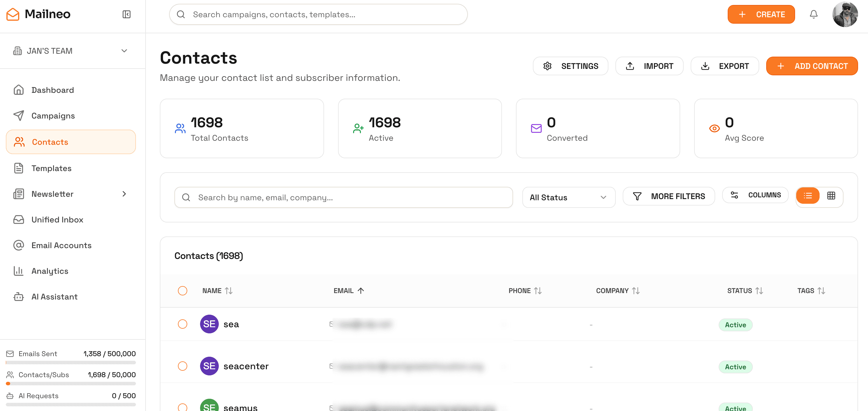Open contact Settings

[x=570, y=66]
